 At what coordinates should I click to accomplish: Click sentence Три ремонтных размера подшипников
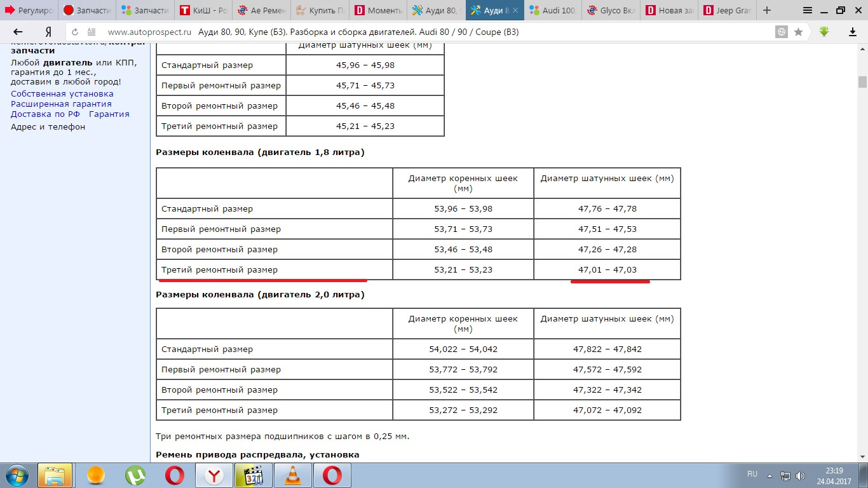coord(283,437)
